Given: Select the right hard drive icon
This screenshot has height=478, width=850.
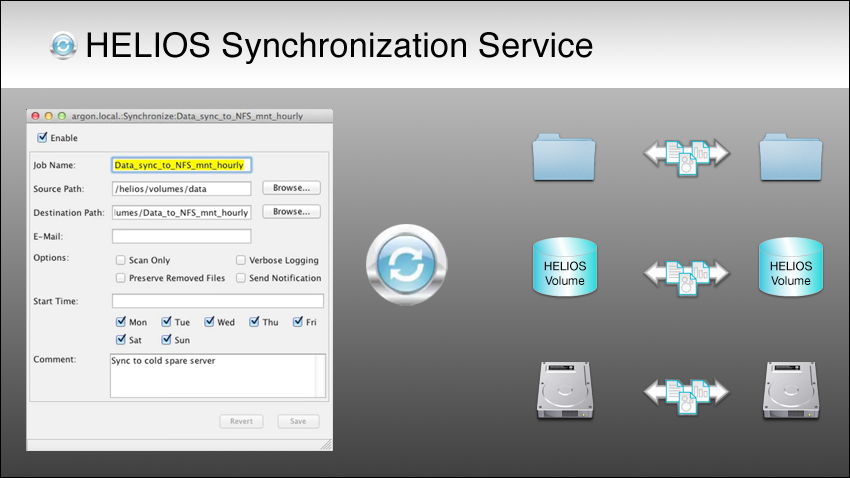Looking at the screenshot, I should pyautogui.click(x=791, y=391).
